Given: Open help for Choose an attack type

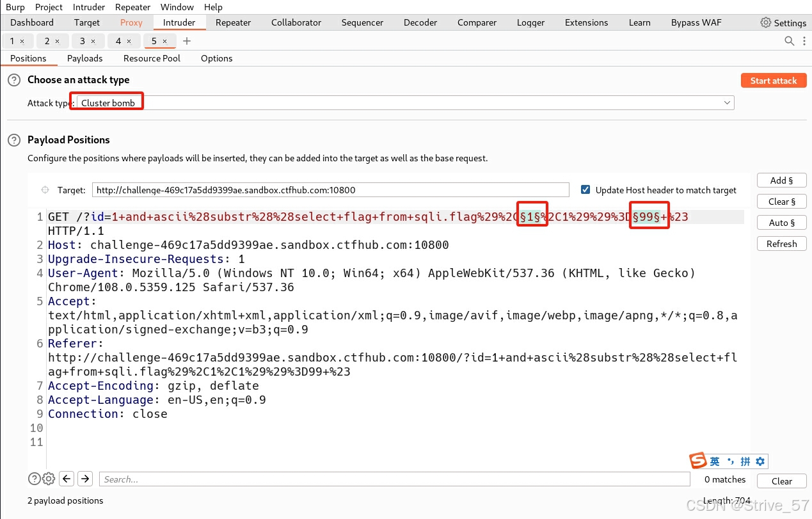Looking at the screenshot, I should 13,80.
